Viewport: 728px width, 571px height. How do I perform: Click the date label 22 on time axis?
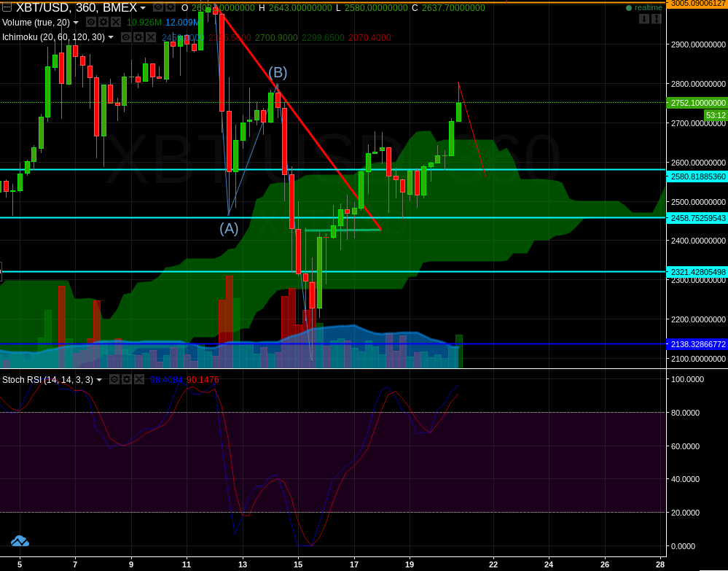(493, 565)
